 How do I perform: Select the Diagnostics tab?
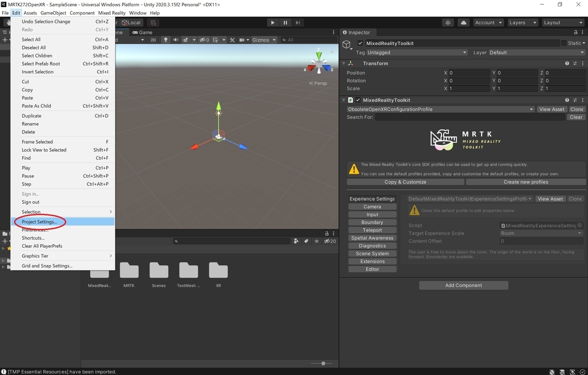pos(372,246)
